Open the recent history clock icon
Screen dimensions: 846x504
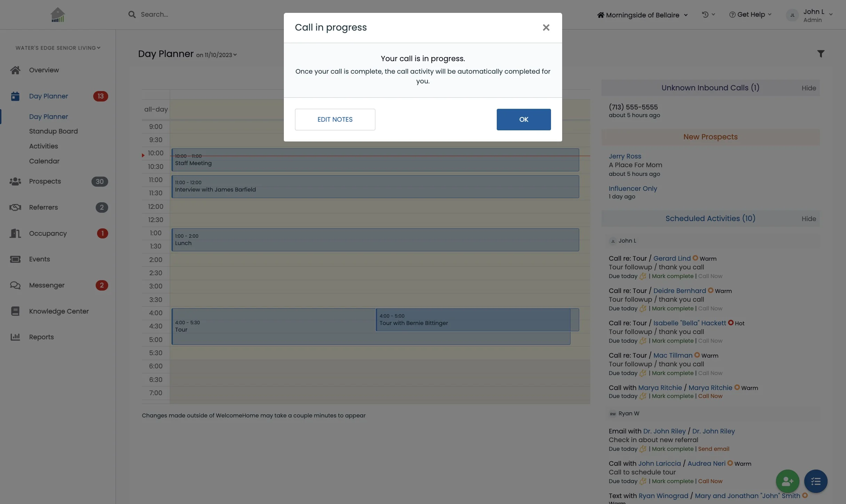tap(705, 15)
